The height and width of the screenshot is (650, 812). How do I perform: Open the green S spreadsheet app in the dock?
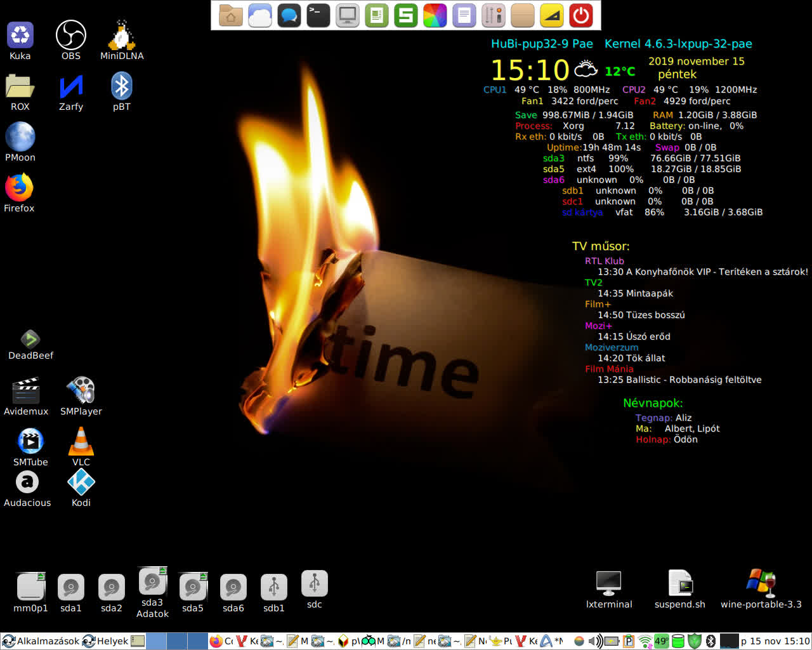click(406, 15)
